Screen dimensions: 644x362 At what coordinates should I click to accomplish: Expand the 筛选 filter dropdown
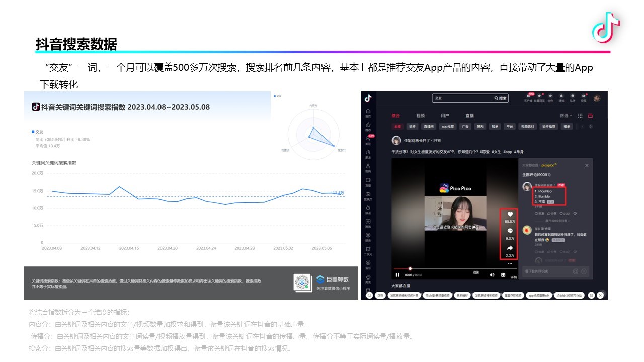coord(566,116)
